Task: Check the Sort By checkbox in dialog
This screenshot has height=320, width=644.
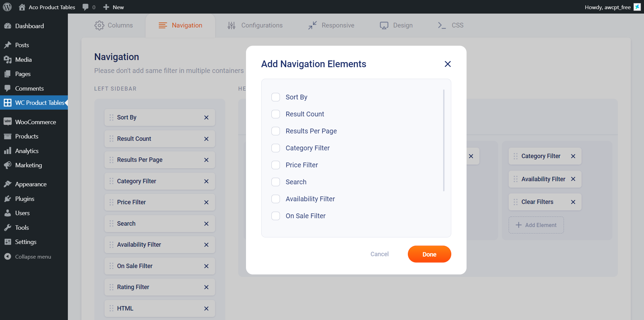Action: pyautogui.click(x=276, y=97)
